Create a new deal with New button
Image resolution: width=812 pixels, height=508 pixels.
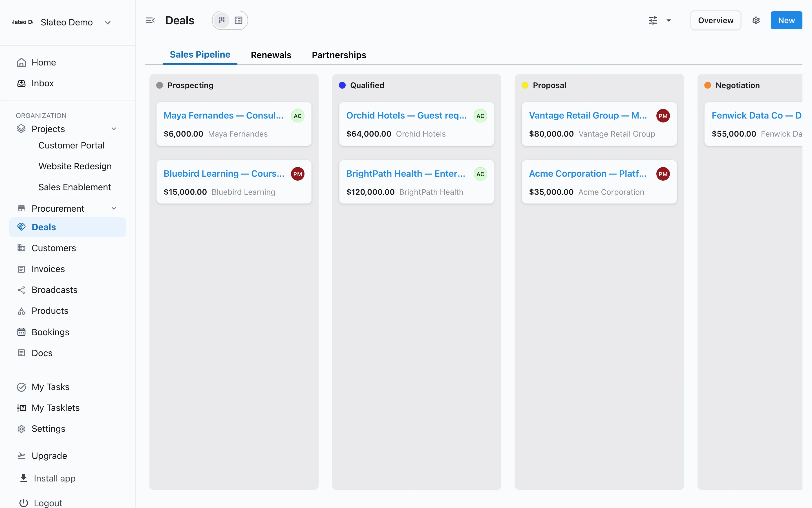coord(786,21)
